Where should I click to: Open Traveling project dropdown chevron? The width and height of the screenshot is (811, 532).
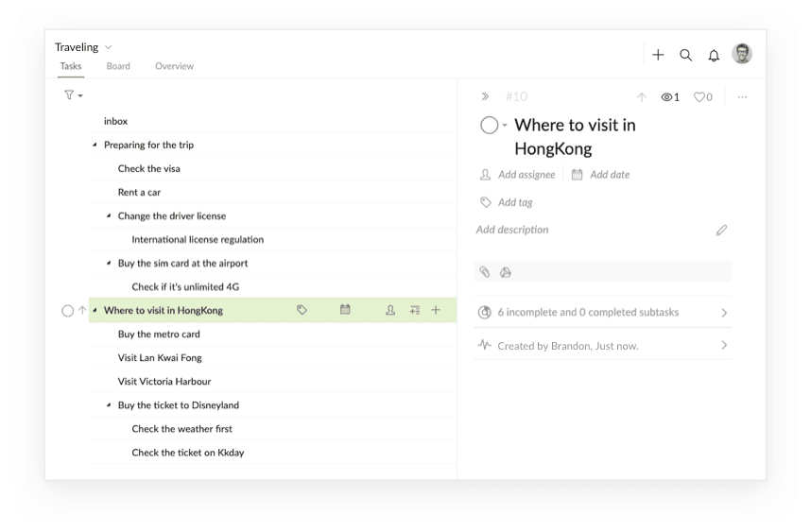(108, 47)
